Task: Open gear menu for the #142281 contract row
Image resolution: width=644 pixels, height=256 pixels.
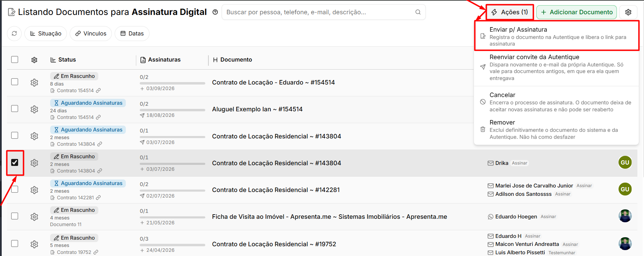Action: pyautogui.click(x=34, y=190)
